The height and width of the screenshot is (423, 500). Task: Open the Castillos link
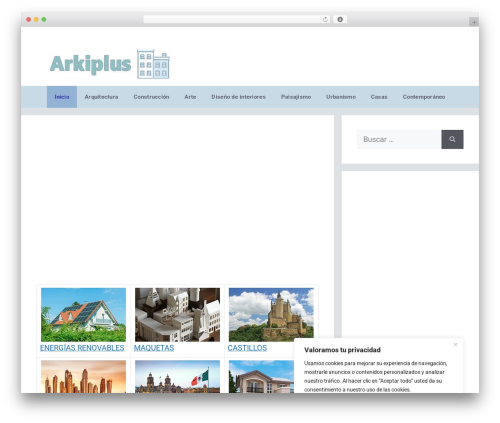click(247, 348)
